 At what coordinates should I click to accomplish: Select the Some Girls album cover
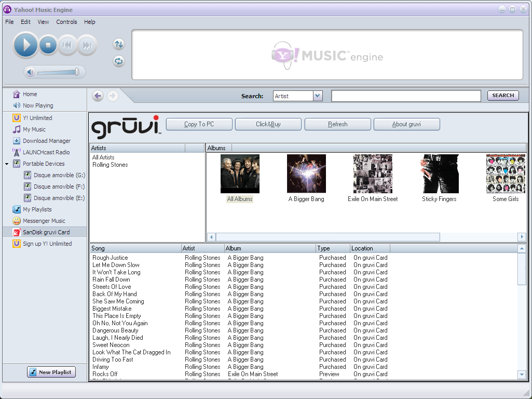(x=506, y=174)
